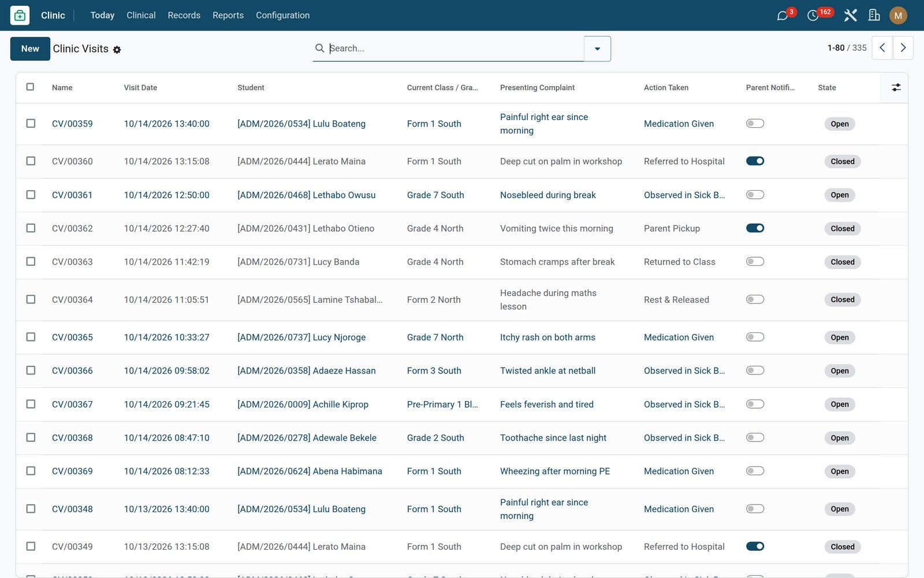The height and width of the screenshot is (578, 924).
Task: Toggle parent notified for Lethabo Otieno
Action: (x=755, y=228)
